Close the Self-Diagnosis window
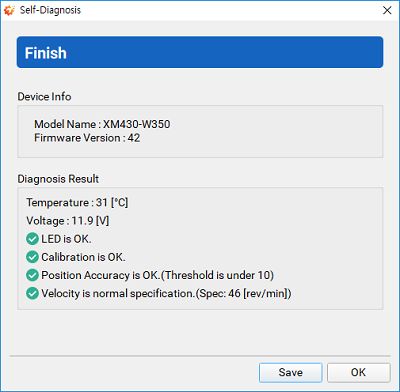Screen dimensions: 400x392 [x=387, y=10]
